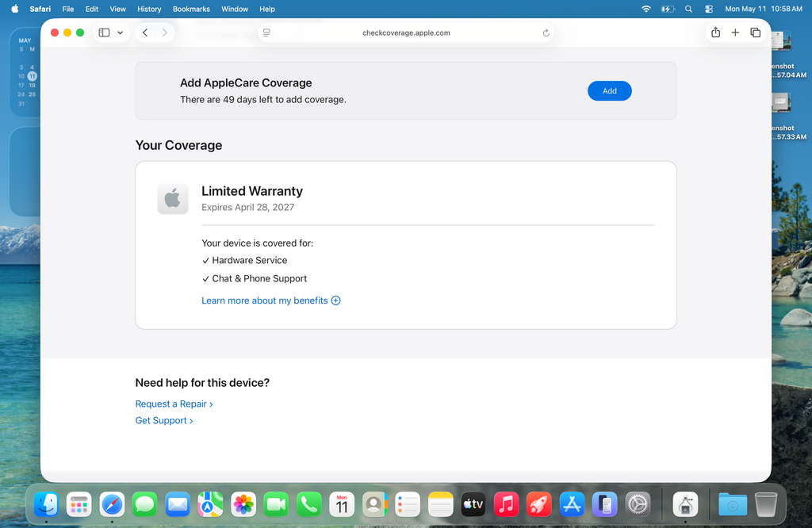Open Maps from the Dock
The height and width of the screenshot is (528, 812).
coord(210,504)
